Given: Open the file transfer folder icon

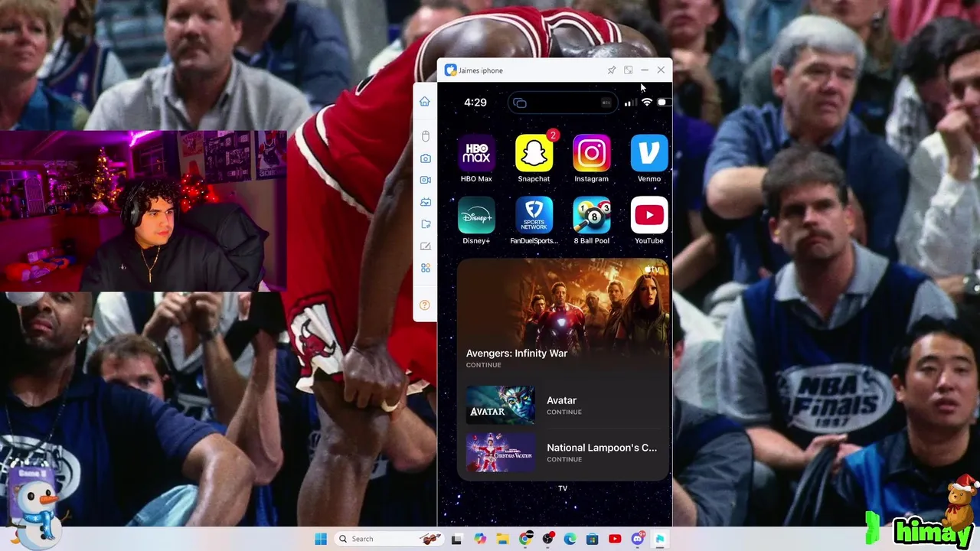Looking at the screenshot, I should pos(425,224).
